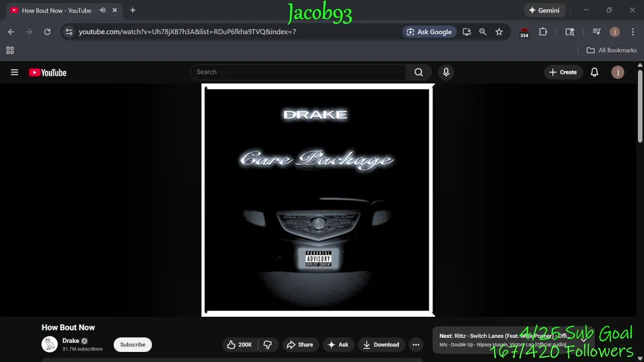The width and height of the screenshot is (644, 362).
Task: Dislike the video with thumbs down
Action: (x=268, y=344)
